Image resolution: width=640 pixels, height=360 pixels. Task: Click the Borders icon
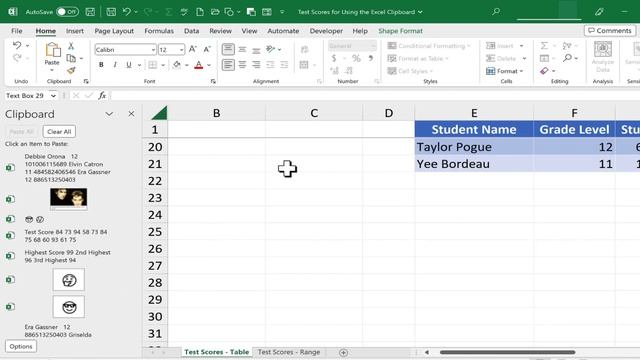click(152, 64)
